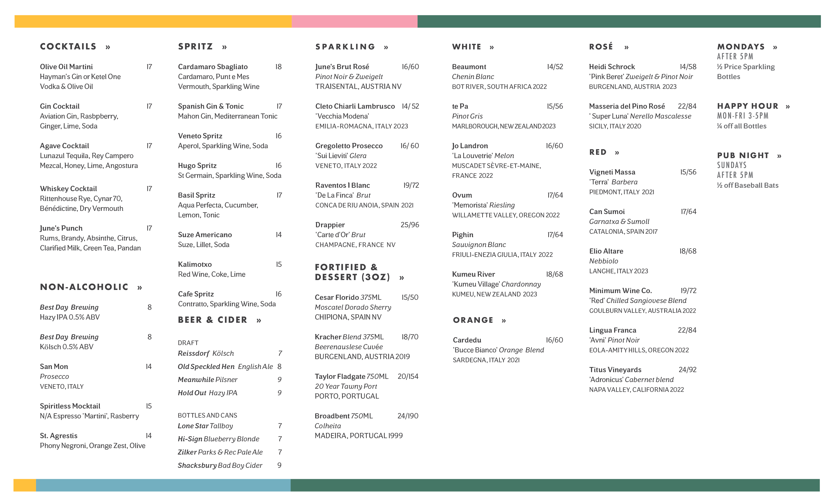Select the PUB NIGHT heading

[743, 155]
